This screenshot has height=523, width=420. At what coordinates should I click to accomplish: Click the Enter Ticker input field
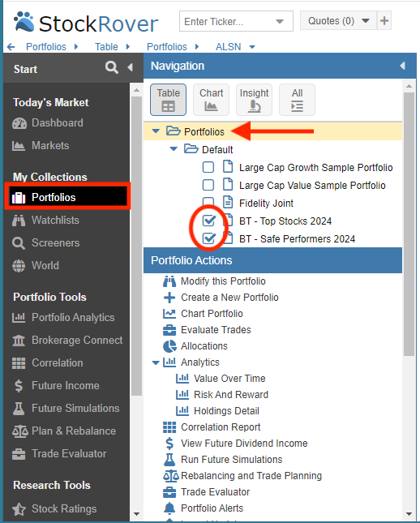coord(229,21)
